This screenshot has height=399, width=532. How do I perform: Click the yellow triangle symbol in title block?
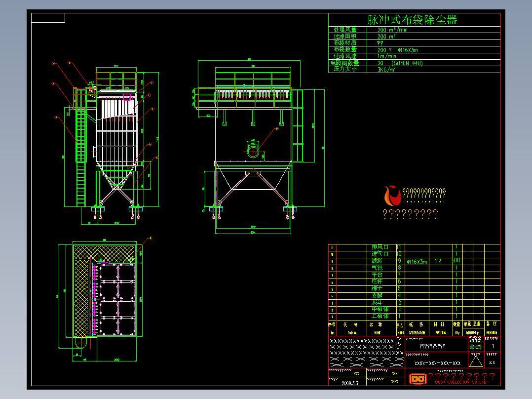pos(476,360)
